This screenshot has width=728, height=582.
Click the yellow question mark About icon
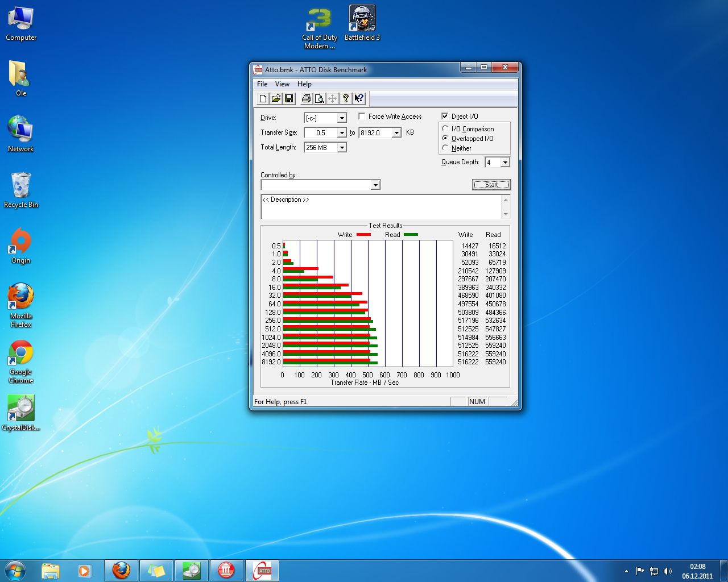[x=346, y=99]
